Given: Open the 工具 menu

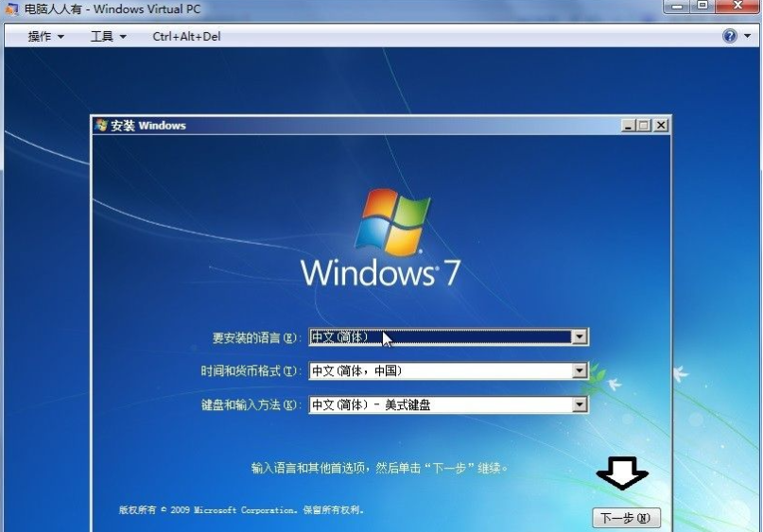Looking at the screenshot, I should (x=108, y=37).
